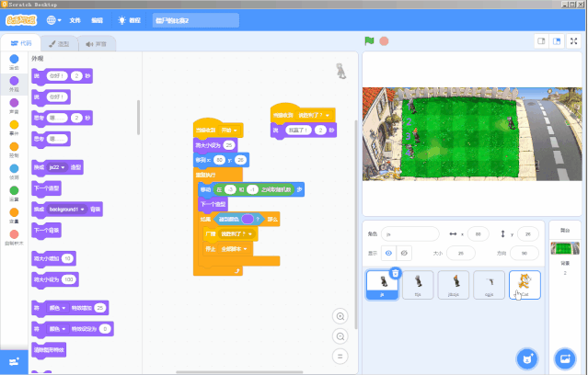Select the orange Variables category circle

[x=14, y=212]
